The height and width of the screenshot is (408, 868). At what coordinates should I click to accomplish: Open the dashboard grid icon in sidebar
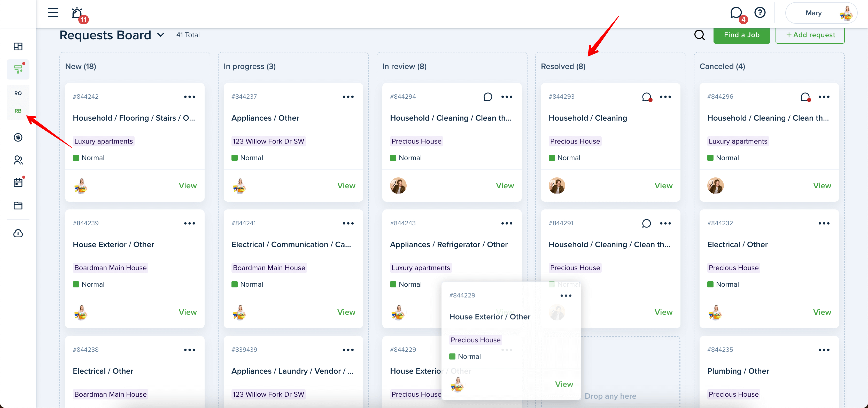tap(18, 46)
